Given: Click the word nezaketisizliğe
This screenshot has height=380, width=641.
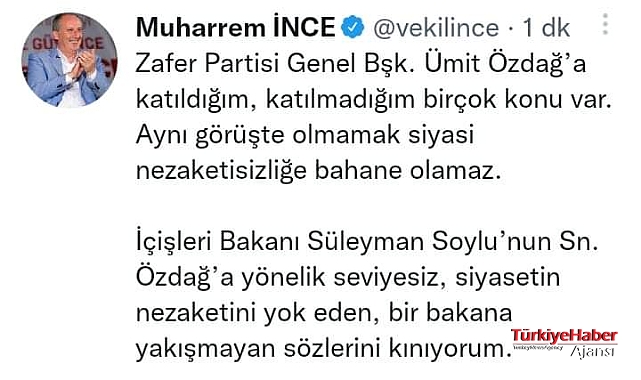Looking at the screenshot, I should [x=221, y=170].
